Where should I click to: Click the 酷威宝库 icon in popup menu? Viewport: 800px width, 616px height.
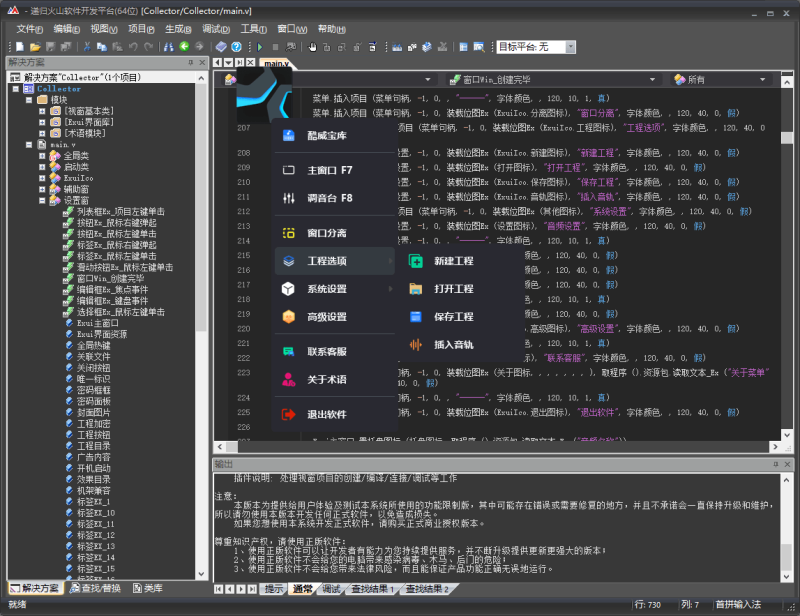[288, 136]
